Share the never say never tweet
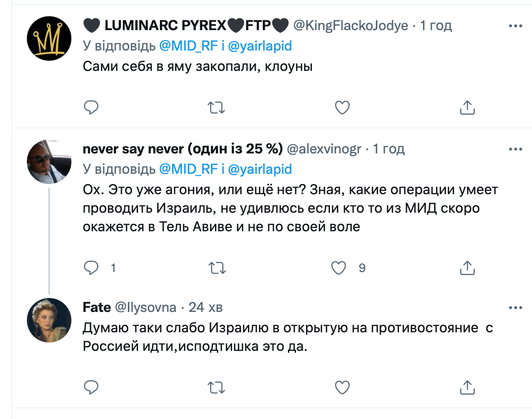This screenshot has height=419, width=532. [467, 267]
